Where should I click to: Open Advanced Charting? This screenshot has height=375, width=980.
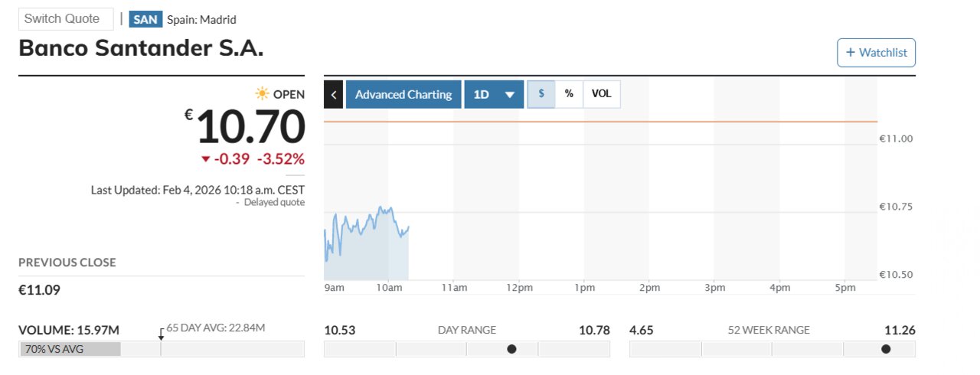pyautogui.click(x=403, y=94)
